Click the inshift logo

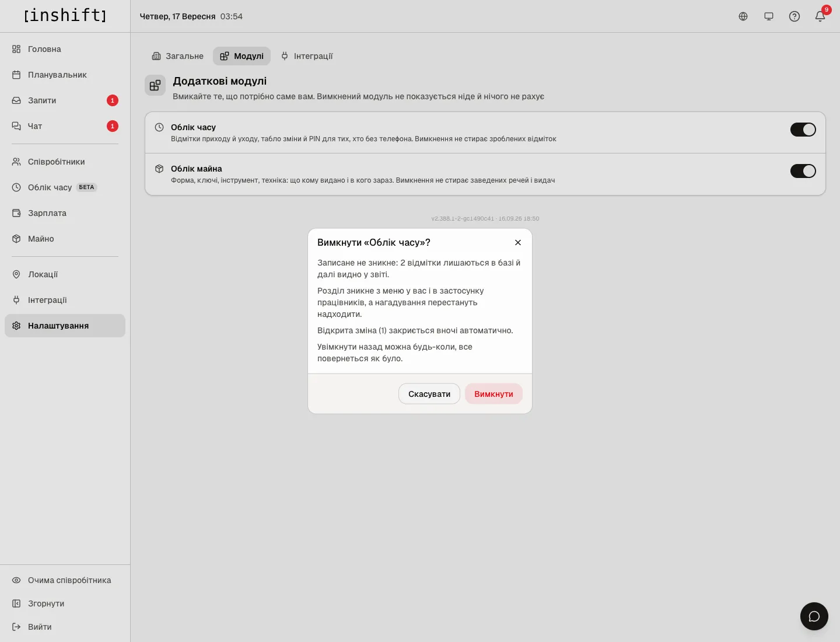(x=65, y=15)
